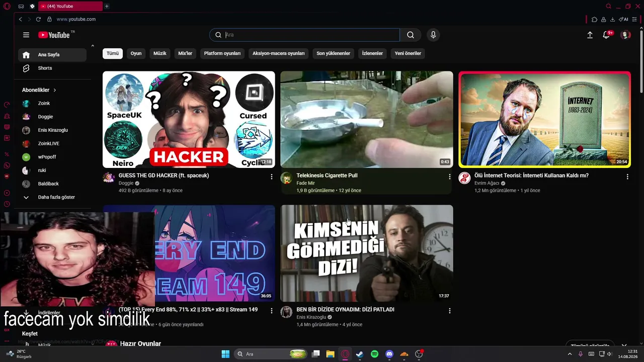Open the Doggie subscription in the sidebar
Viewport: 644px width, 362px height.
tap(52, 117)
